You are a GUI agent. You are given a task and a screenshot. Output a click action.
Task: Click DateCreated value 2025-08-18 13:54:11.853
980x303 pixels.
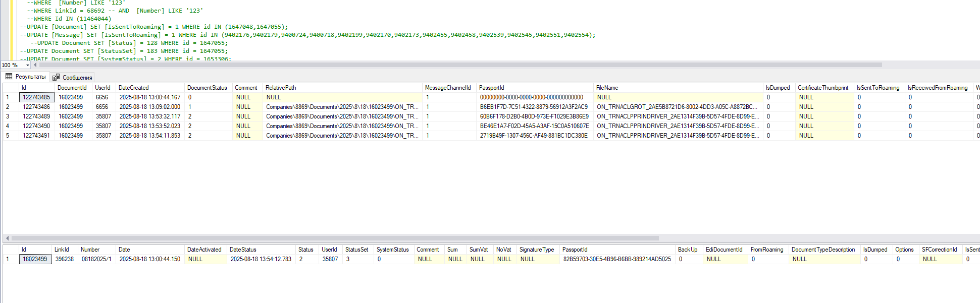pos(150,136)
